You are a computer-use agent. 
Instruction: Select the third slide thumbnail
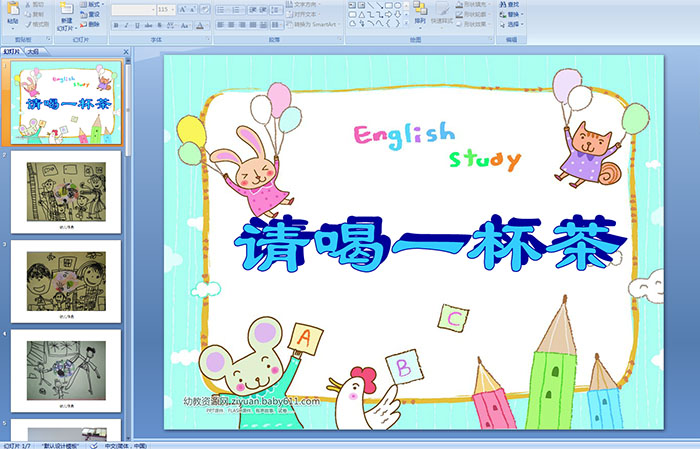click(x=65, y=280)
